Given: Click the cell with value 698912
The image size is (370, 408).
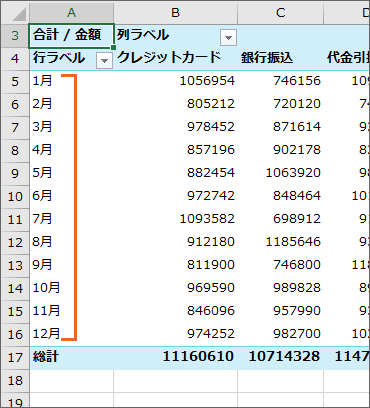Looking at the screenshot, I should tap(280, 220).
